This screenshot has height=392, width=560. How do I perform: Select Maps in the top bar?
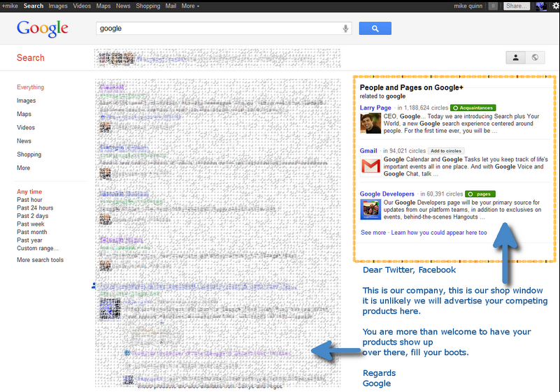(103, 6)
